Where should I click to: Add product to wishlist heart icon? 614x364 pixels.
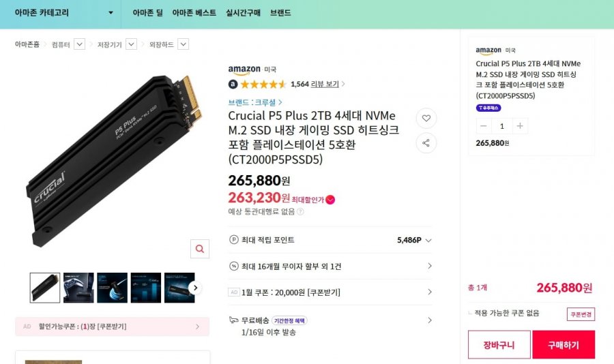426,119
